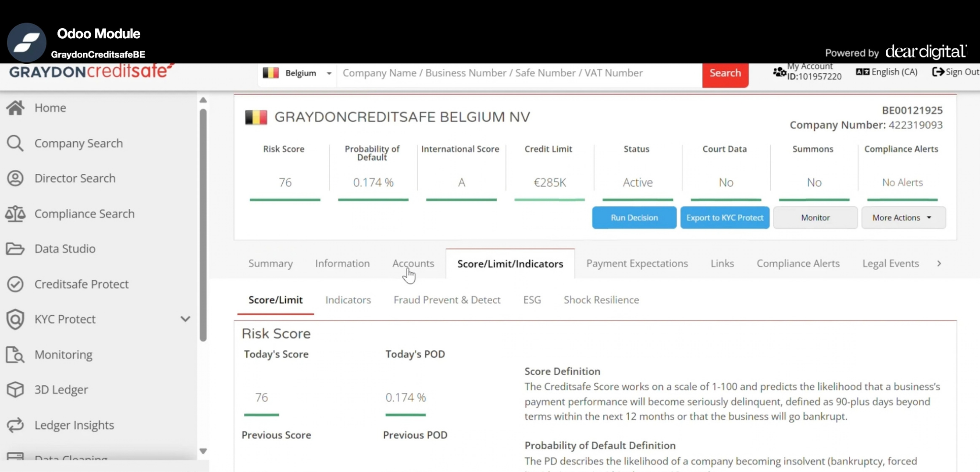
Task: Click the Company Search magnifier icon
Action: tap(15, 143)
